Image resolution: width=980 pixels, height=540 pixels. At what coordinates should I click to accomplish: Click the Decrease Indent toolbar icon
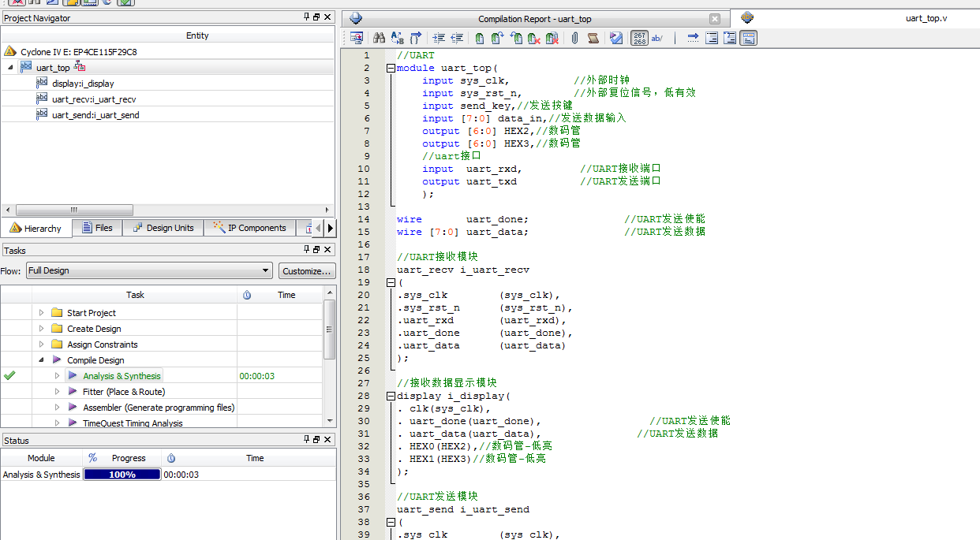(456, 38)
